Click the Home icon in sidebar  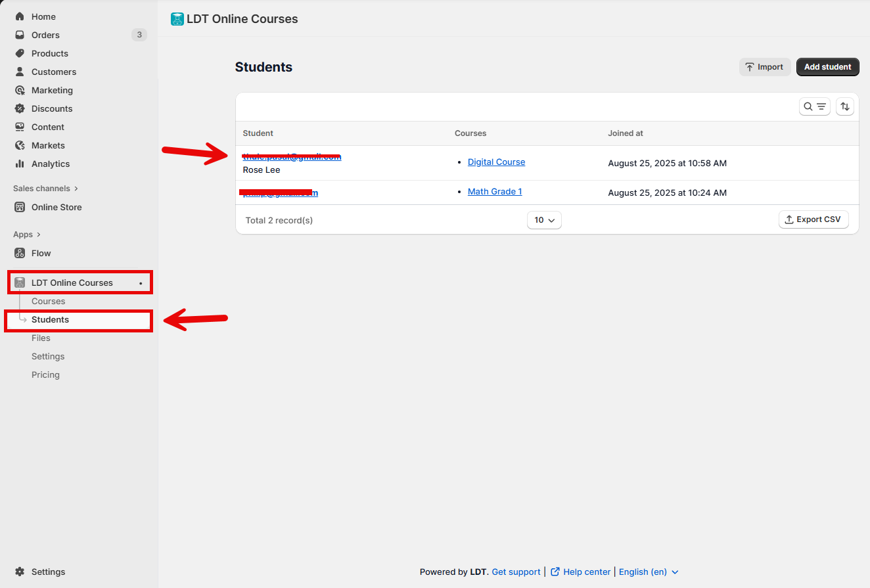coord(20,16)
